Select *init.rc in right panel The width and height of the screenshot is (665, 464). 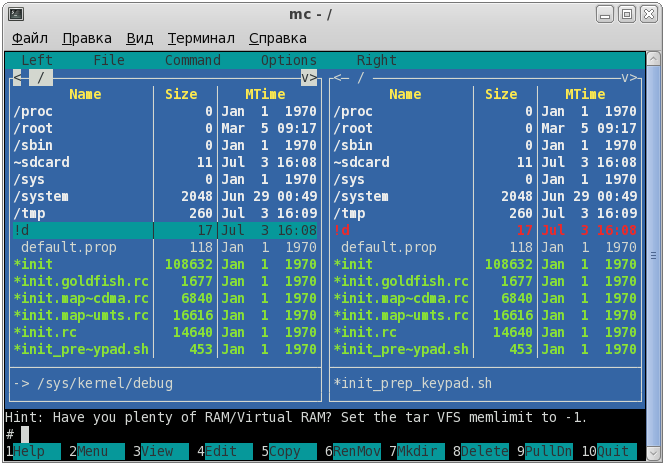tap(485, 332)
